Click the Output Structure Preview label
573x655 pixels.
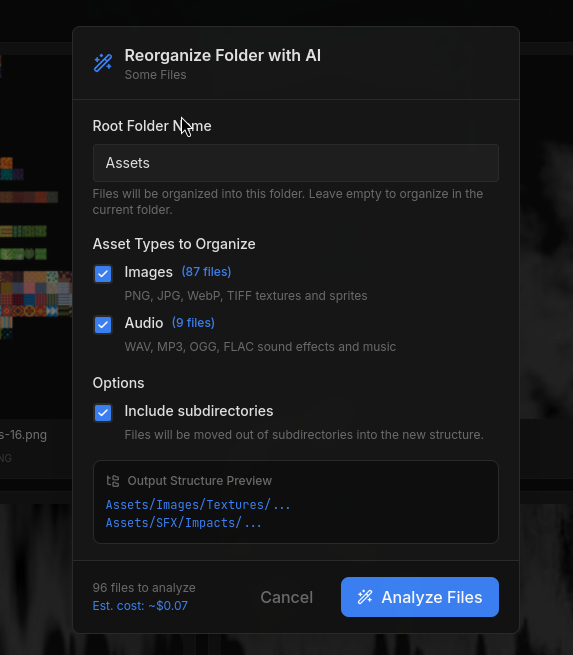(200, 481)
